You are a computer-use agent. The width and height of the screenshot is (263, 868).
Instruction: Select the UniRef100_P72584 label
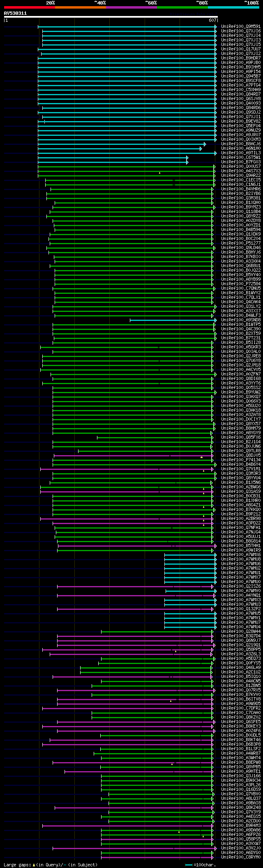(241, 284)
